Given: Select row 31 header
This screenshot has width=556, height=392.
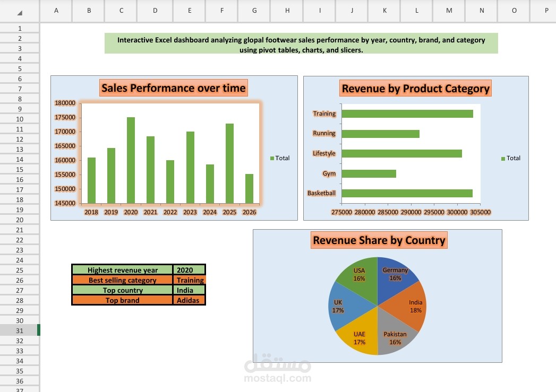Looking at the screenshot, I should [x=19, y=330].
